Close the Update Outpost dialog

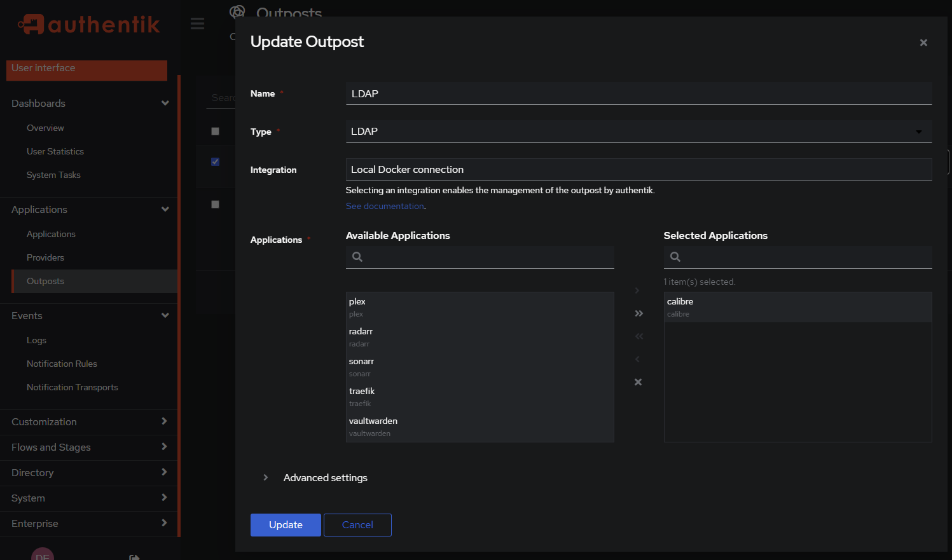click(923, 43)
